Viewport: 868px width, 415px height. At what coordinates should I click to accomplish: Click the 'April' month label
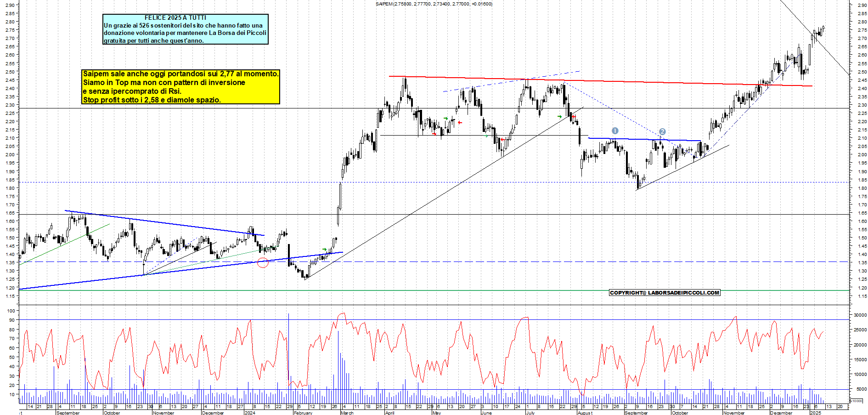tap(390, 412)
